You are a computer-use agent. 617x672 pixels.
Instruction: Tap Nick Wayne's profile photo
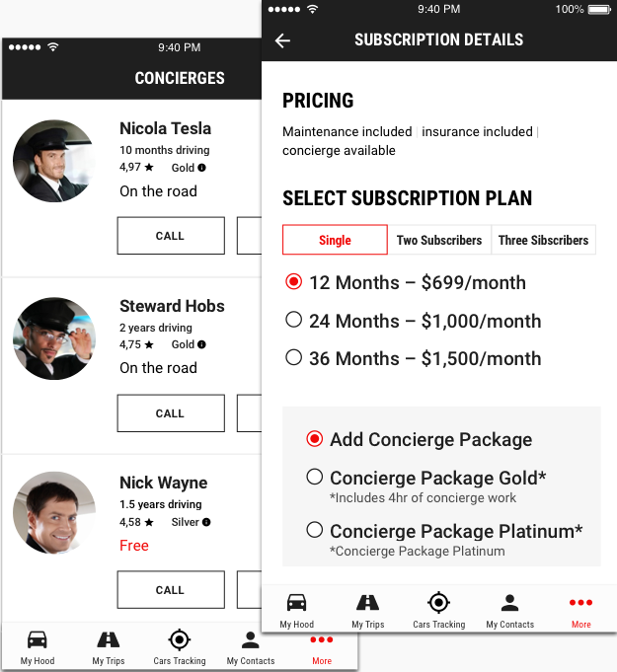coord(54,513)
